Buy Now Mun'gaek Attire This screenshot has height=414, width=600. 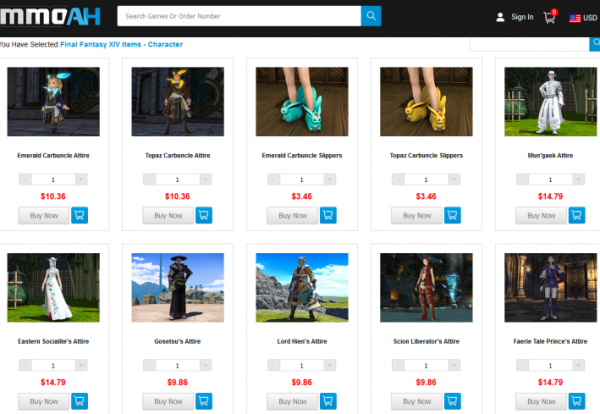click(x=541, y=215)
